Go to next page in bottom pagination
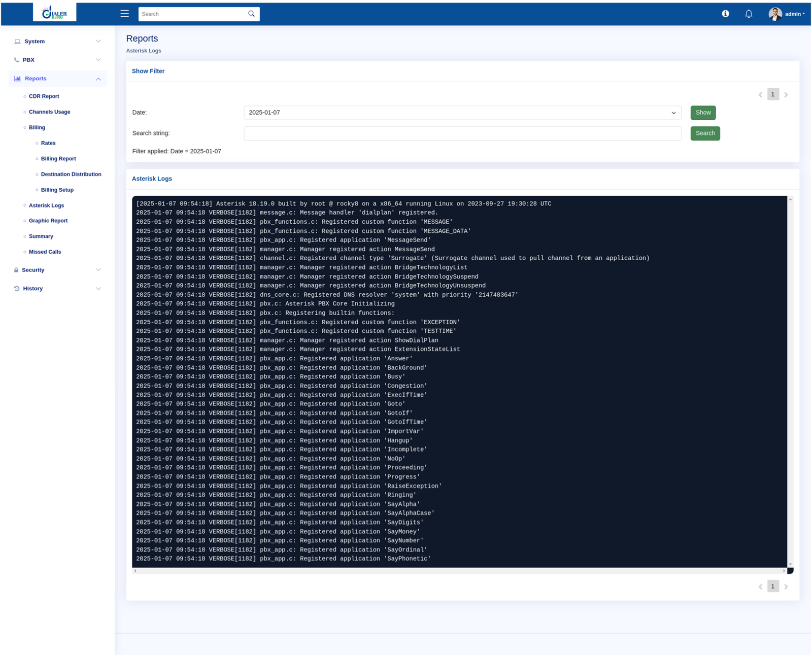 coord(786,587)
